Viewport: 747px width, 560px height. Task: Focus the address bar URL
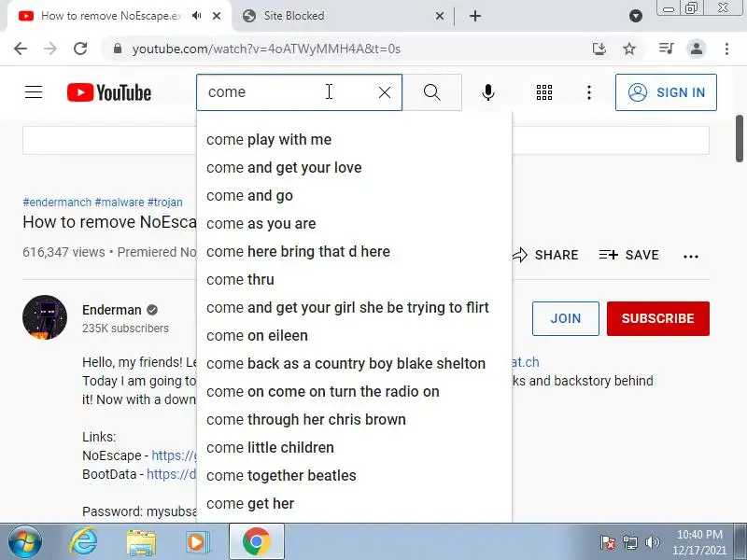(266, 49)
